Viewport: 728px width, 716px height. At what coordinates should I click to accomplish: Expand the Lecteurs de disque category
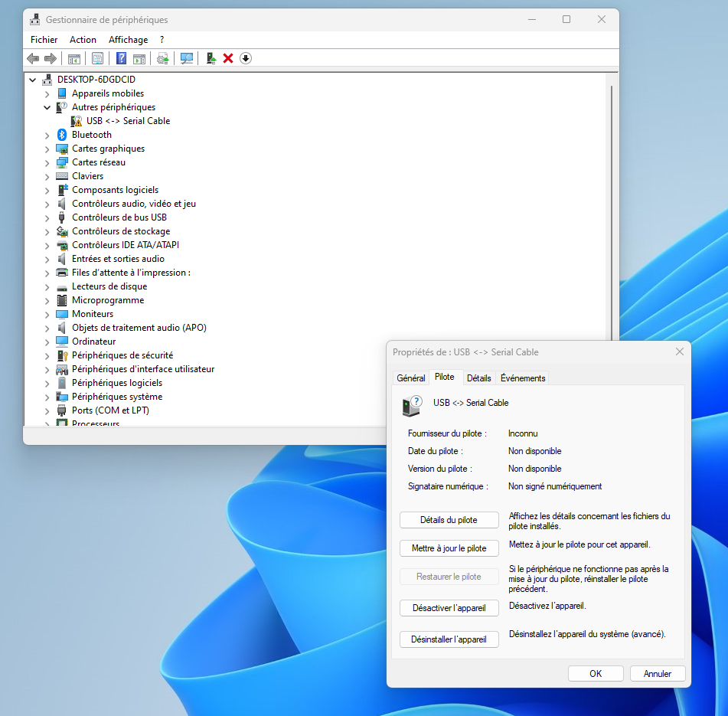pyautogui.click(x=47, y=287)
